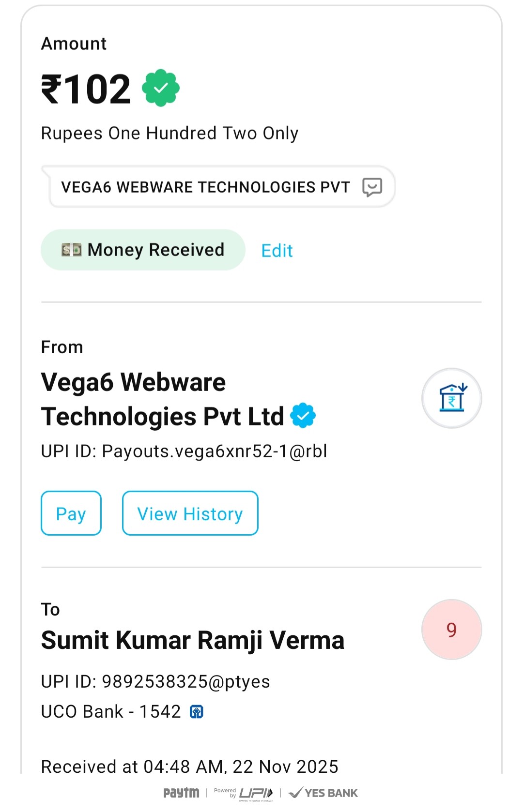Open the bank transfer icon beside the sender

(x=451, y=398)
